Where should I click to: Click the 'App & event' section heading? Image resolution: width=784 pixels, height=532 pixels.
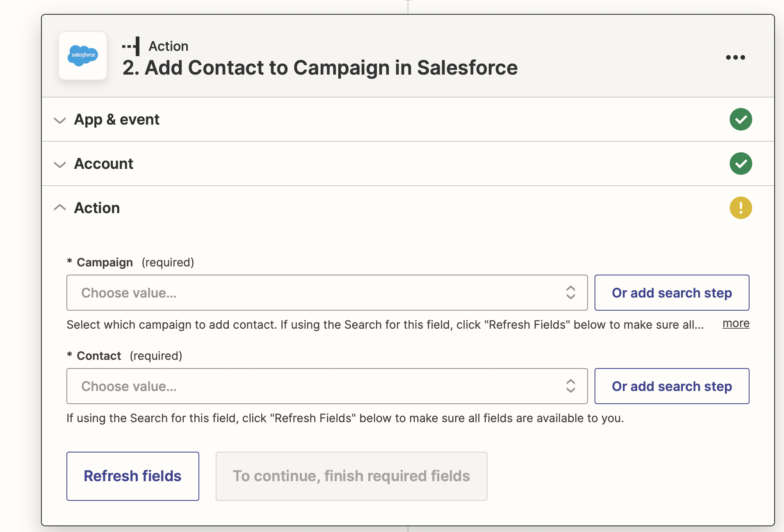[117, 120]
